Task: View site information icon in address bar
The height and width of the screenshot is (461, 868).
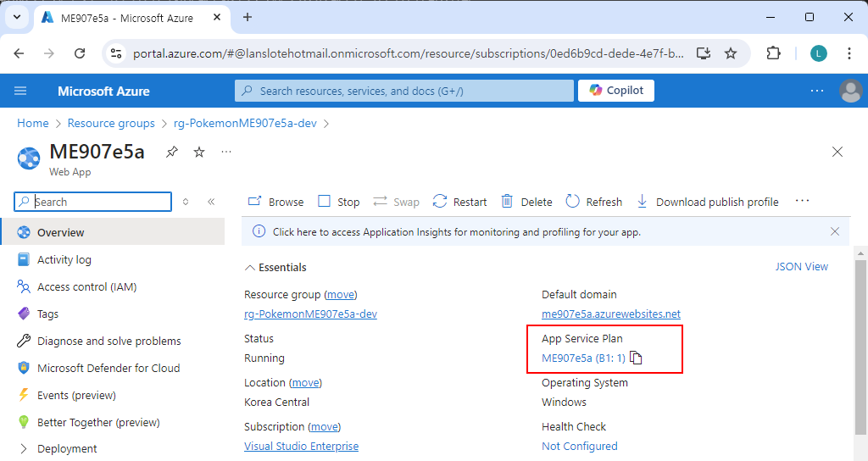Action: (x=116, y=53)
